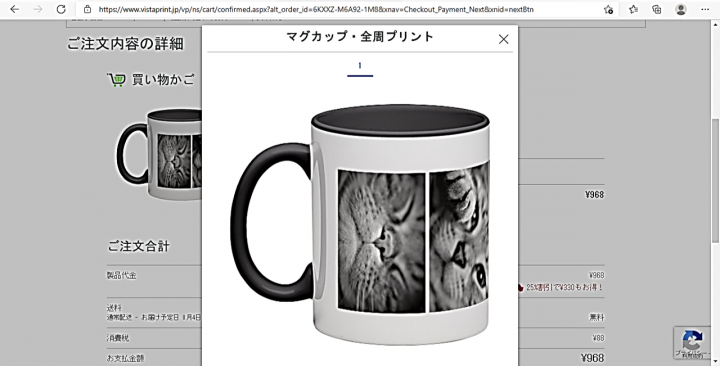The height and width of the screenshot is (366, 720).
Task: Click the ご注文内容の詳細 heading
Action: click(125, 44)
